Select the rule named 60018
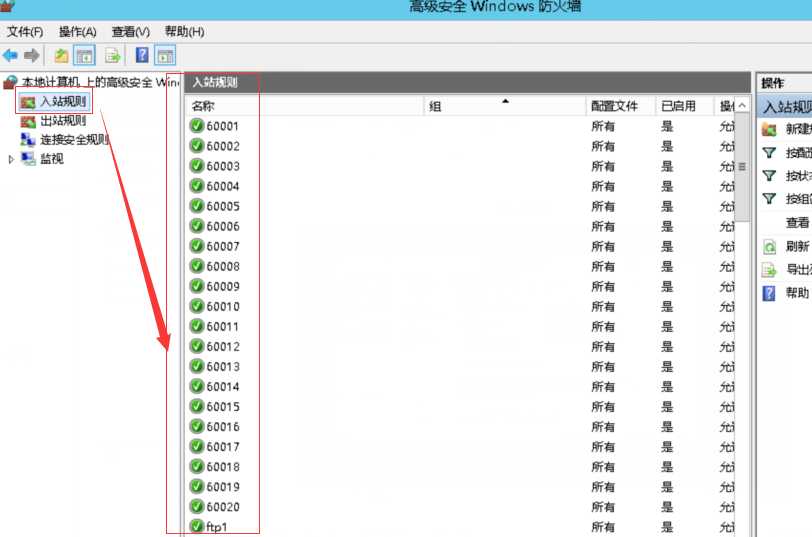This screenshot has width=812, height=537. tap(223, 467)
